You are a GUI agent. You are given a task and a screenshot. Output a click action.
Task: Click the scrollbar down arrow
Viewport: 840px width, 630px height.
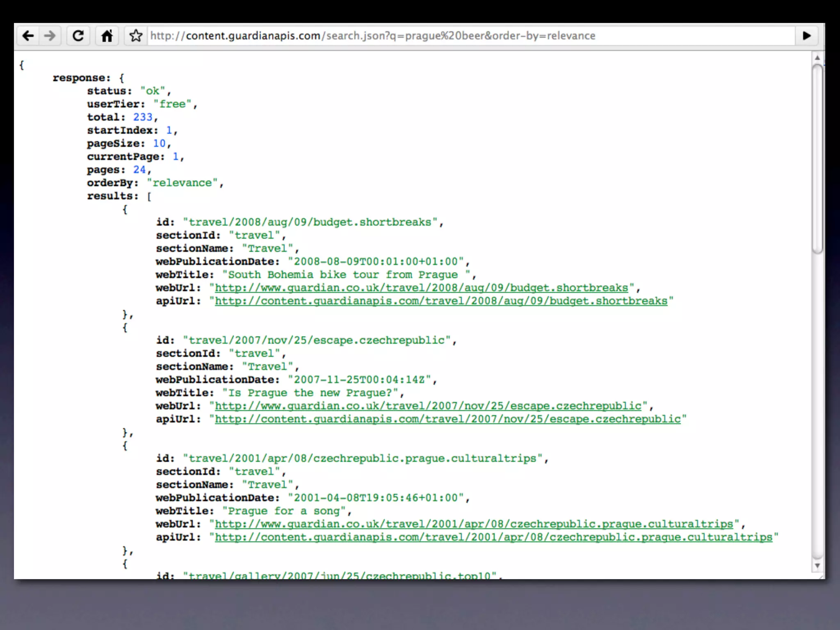817,566
